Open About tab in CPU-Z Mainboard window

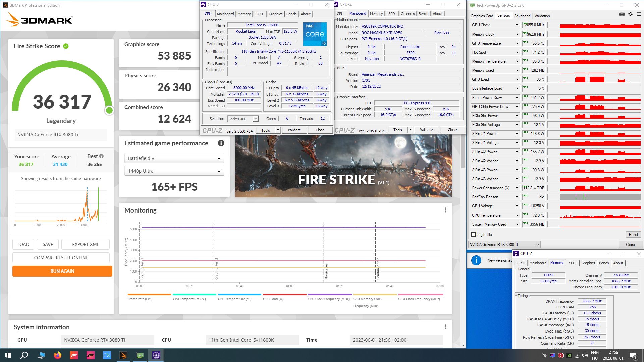pyautogui.click(x=437, y=14)
